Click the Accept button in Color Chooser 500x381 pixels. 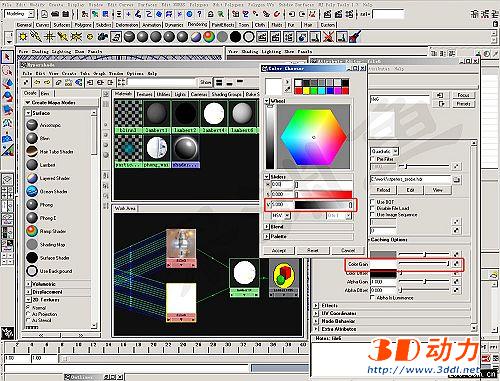click(x=279, y=250)
